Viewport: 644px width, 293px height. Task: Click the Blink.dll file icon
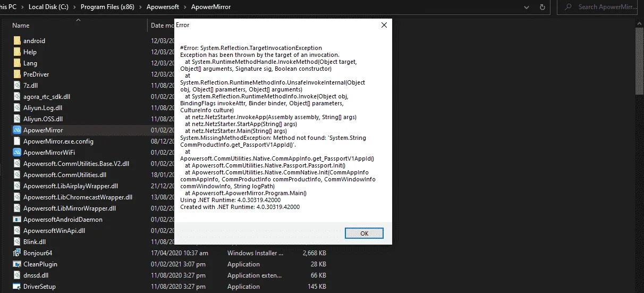[x=17, y=241]
